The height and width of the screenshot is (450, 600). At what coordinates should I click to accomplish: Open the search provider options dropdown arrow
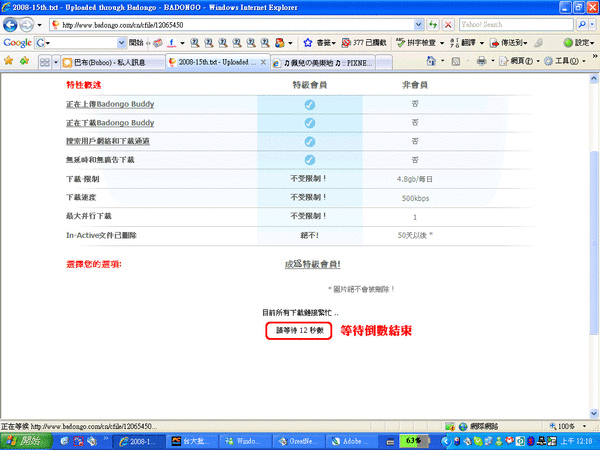coord(592,24)
